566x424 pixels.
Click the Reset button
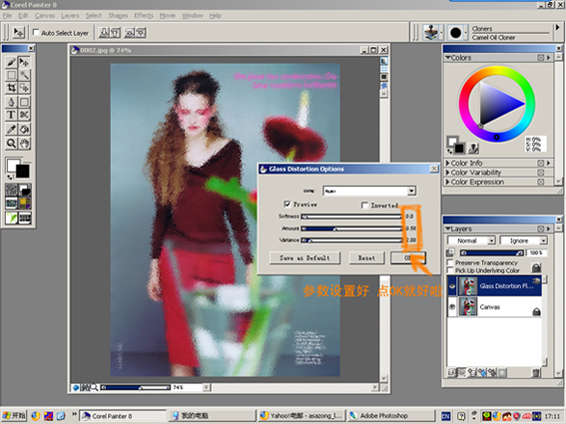click(366, 258)
